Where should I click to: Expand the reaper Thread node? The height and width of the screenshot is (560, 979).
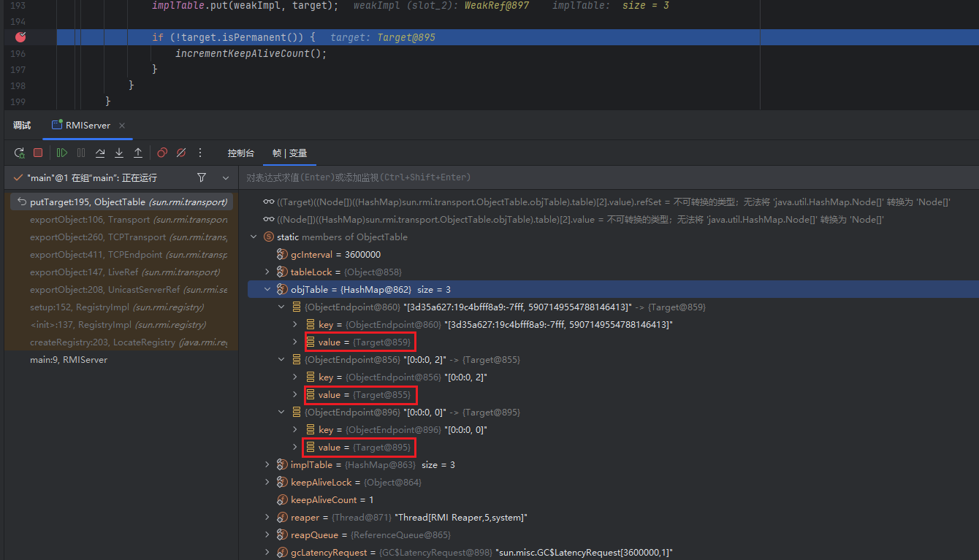pyautogui.click(x=268, y=518)
